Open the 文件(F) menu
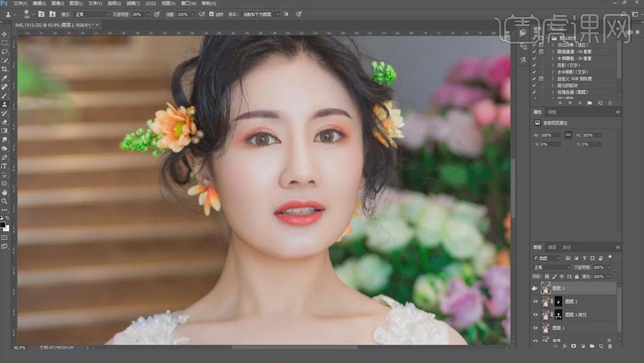 click(20, 3)
